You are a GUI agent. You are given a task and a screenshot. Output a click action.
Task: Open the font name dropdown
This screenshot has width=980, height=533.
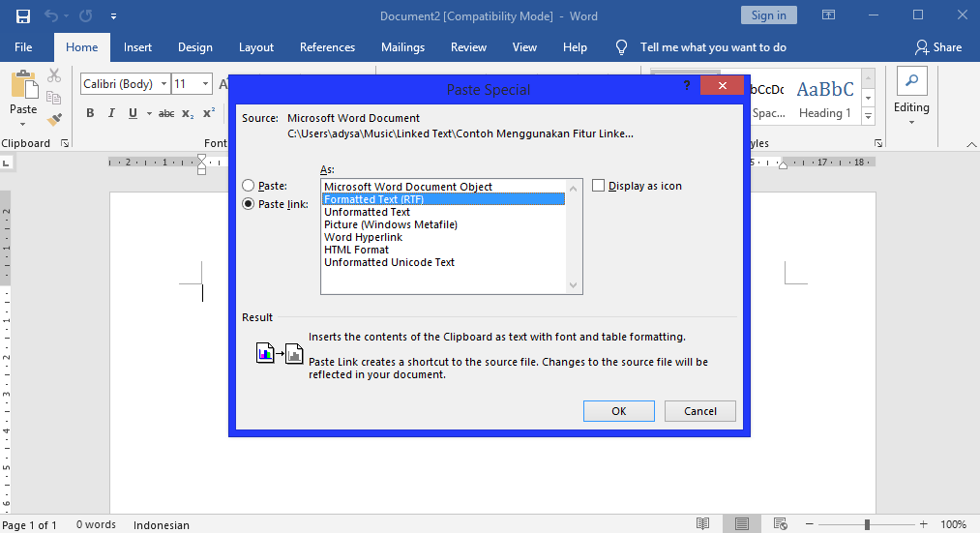(x=163, y=84)
